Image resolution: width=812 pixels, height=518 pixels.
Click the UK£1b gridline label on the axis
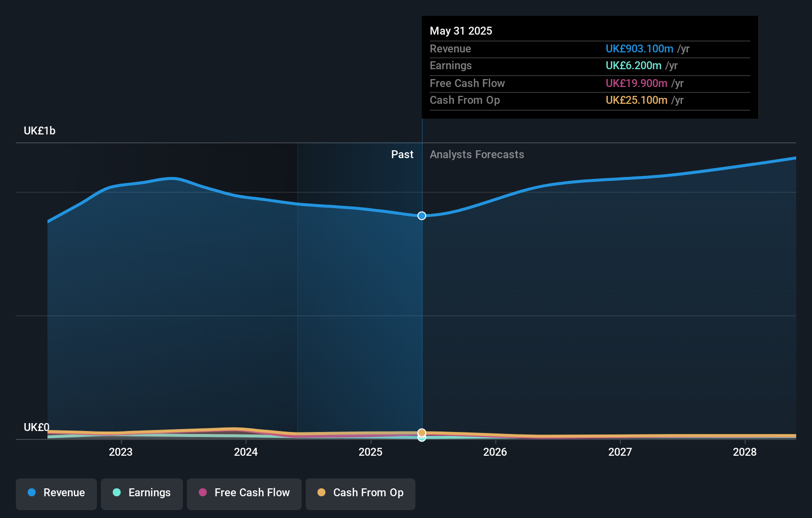pyautogui.click(x=39, y=130)
